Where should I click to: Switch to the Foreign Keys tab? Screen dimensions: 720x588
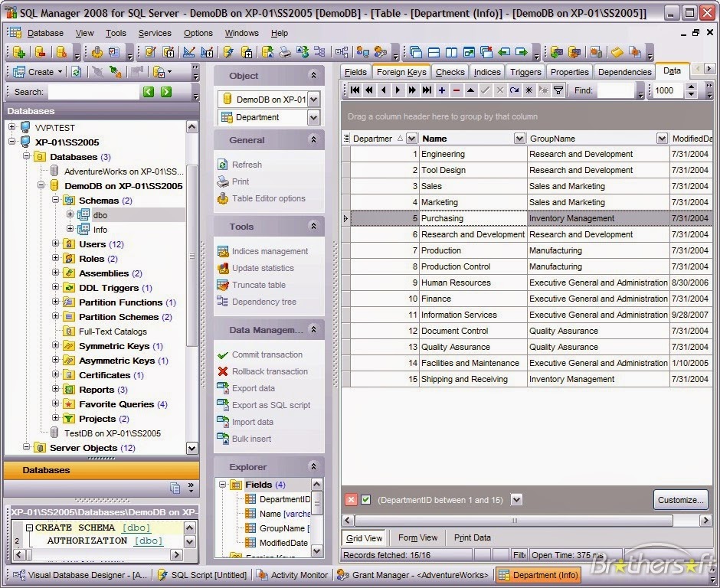(x=401, y=72)
